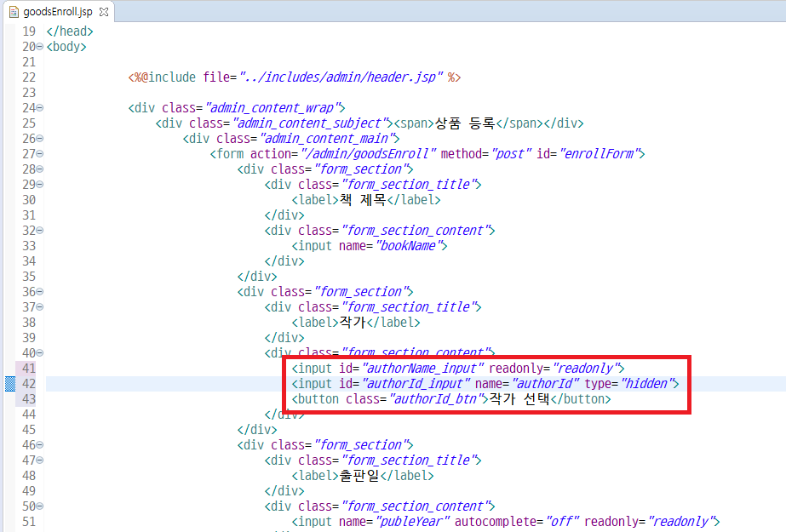Screen dimensions: 786x532
Task: Click line number 41 in the gutter
Action: click(x=29, y=369)
